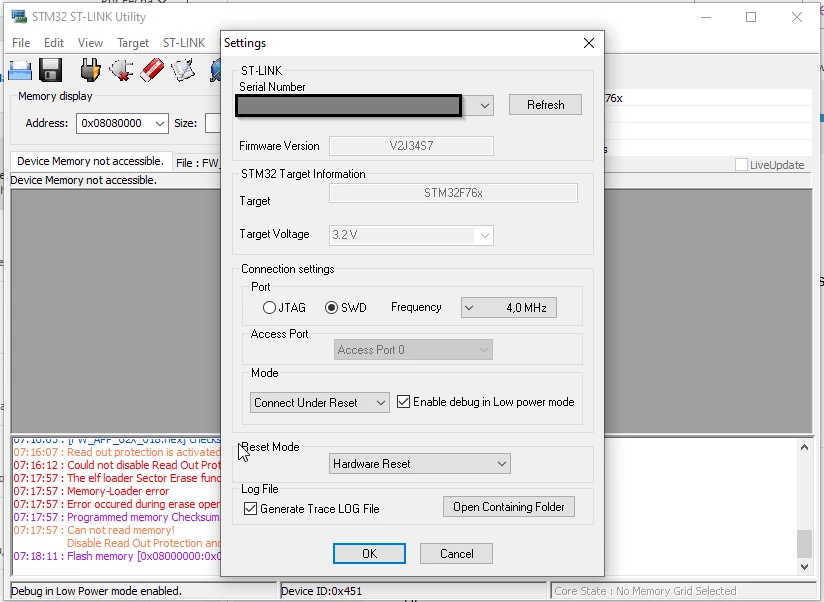Switch to Device Memory not accessible tab
The width and height of the screenshot is (824, 602).
pyautogui.click(x=90, y=161)
